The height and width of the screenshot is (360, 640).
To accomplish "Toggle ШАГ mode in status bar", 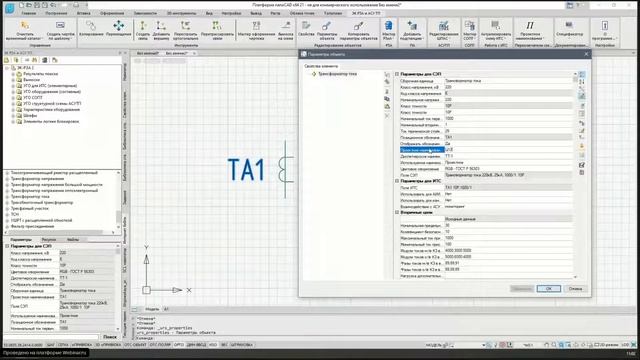I will click(x=50, y=345).
